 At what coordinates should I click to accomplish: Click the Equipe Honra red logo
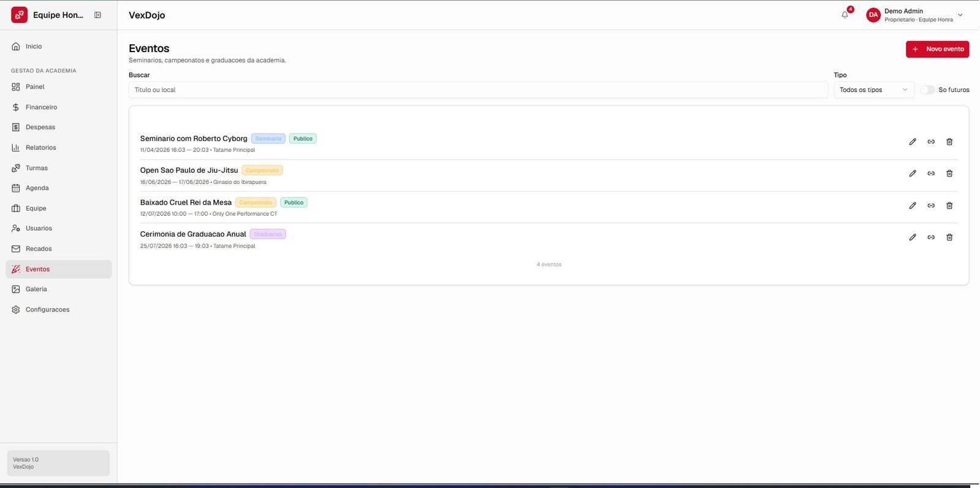[x=20, y=15]
